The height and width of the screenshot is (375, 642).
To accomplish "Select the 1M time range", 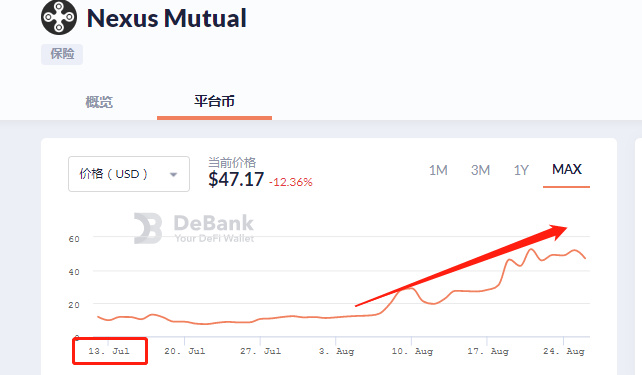I will coord(438,170).
